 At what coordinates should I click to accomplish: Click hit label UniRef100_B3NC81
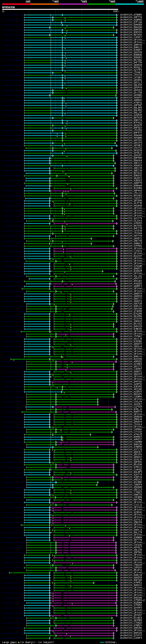click(x=131, y=329)
